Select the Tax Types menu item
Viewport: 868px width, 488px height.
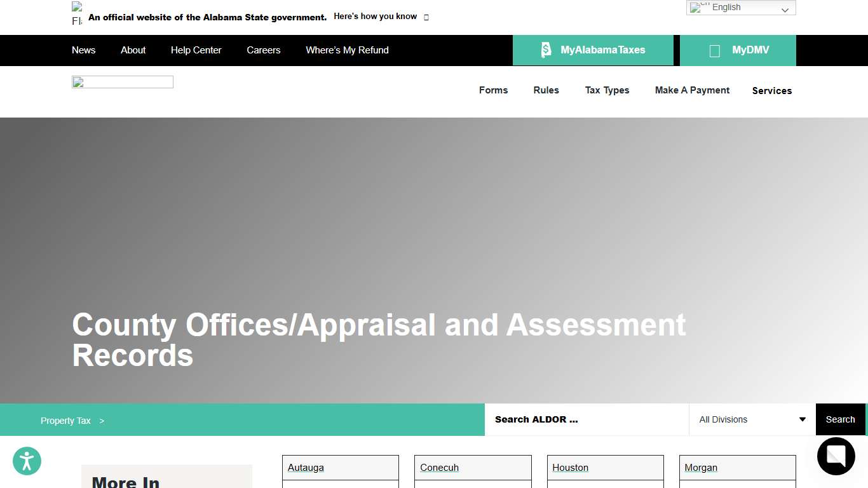[607, 90]
